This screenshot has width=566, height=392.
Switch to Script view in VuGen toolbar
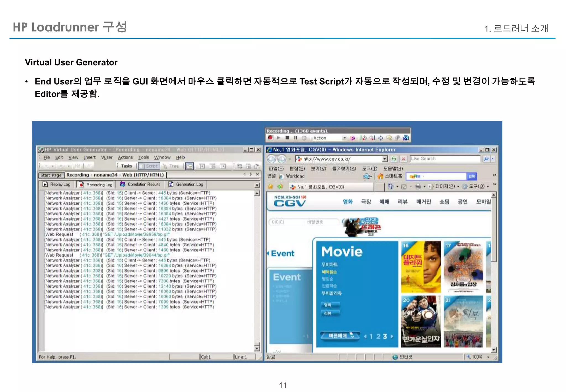[149, 166]
